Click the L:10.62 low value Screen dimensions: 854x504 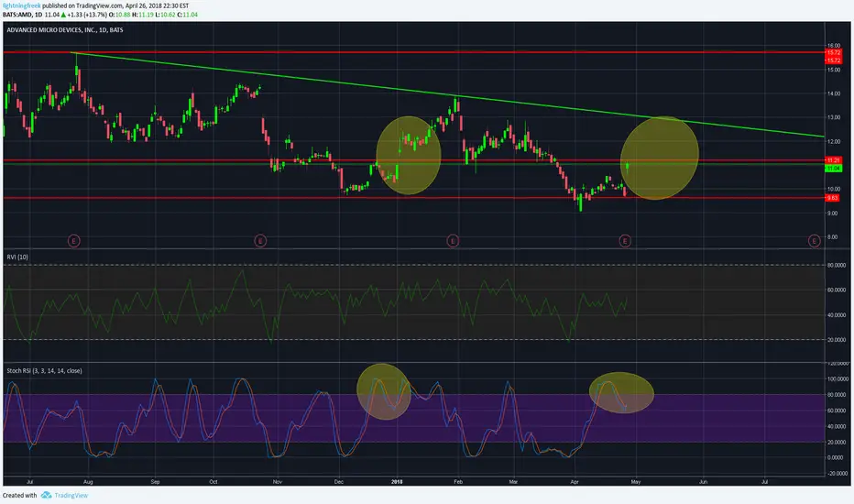point(165,15)
